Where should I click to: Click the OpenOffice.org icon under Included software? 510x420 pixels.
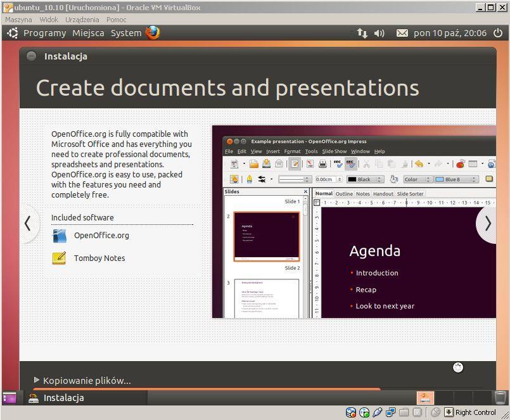click(59, 236)
